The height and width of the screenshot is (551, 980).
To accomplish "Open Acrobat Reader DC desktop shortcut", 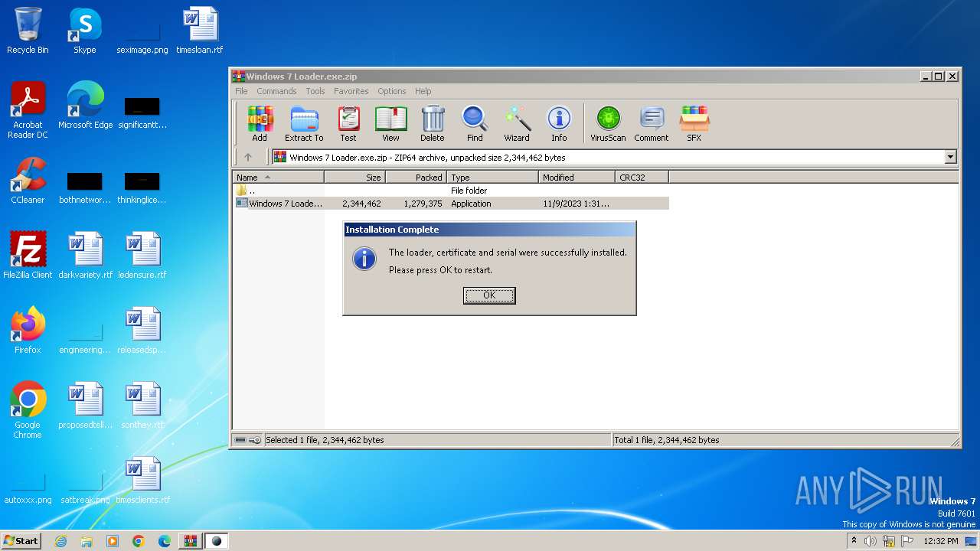I will pyautogui.click(x=28, y=110).
